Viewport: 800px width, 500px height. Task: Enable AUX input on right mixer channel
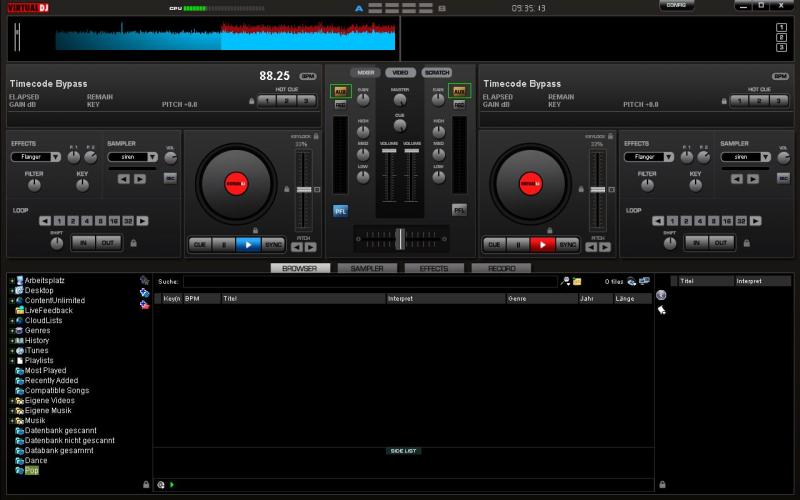click(459, 91)
